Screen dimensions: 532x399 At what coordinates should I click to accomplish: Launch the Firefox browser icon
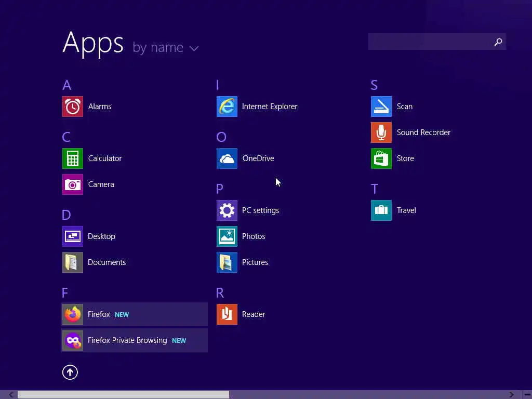[73, 314]
